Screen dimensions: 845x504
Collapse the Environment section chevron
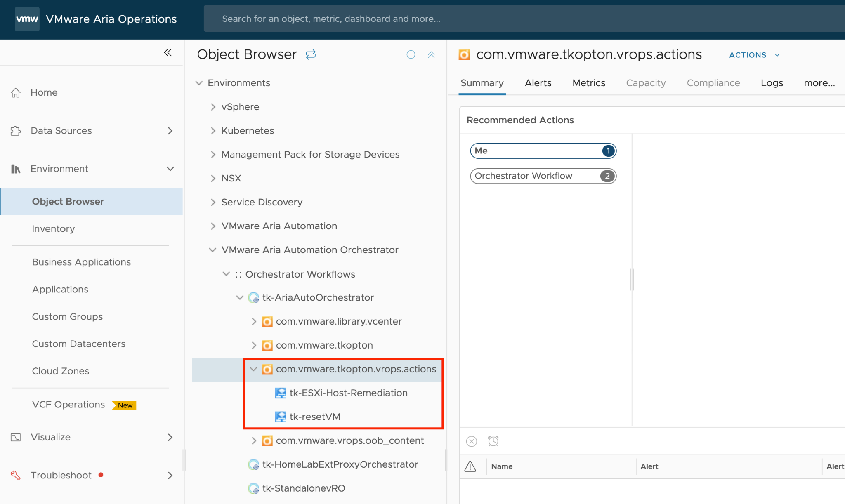click(170, 169)
